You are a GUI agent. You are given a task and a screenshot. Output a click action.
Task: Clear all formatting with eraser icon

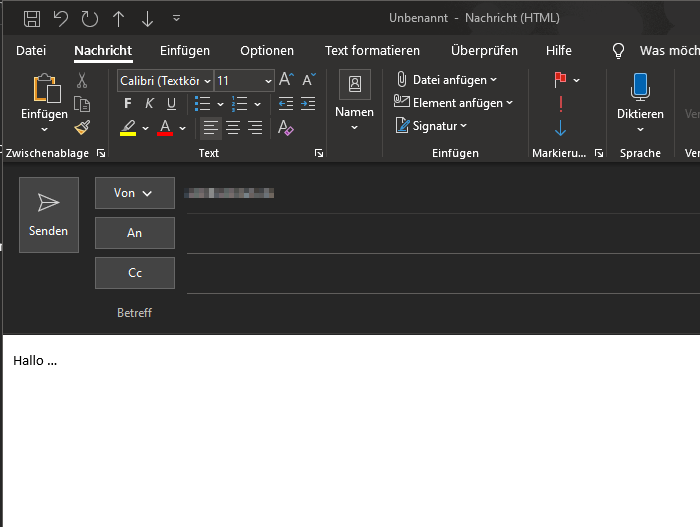(x=286, y=127)
